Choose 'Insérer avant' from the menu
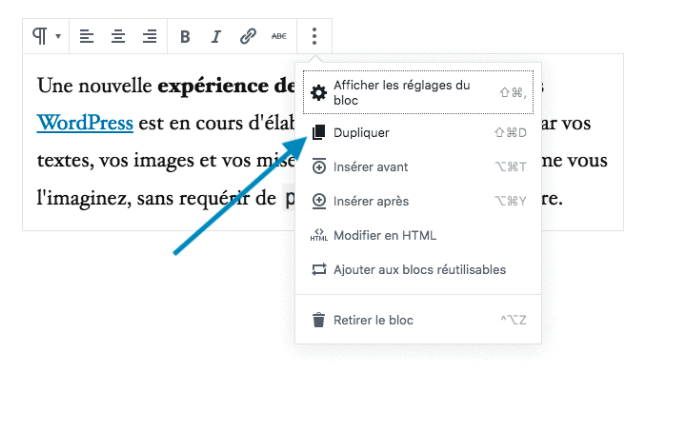The width and height of the screenshot is (673, 421). point(371,167)
